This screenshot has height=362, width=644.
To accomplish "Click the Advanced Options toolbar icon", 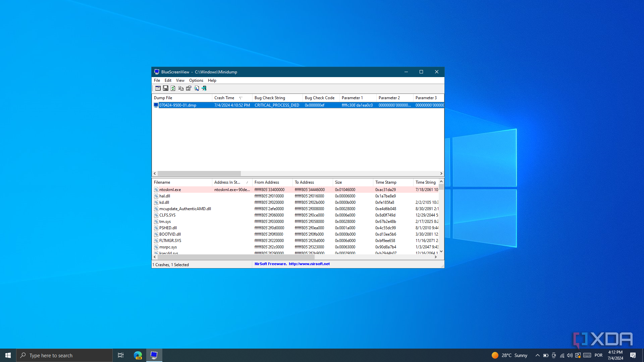I will (x=158, y=88).
